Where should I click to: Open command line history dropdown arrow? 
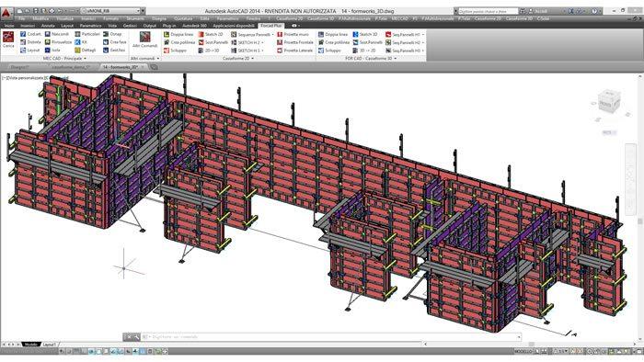[x=519, y=337]
